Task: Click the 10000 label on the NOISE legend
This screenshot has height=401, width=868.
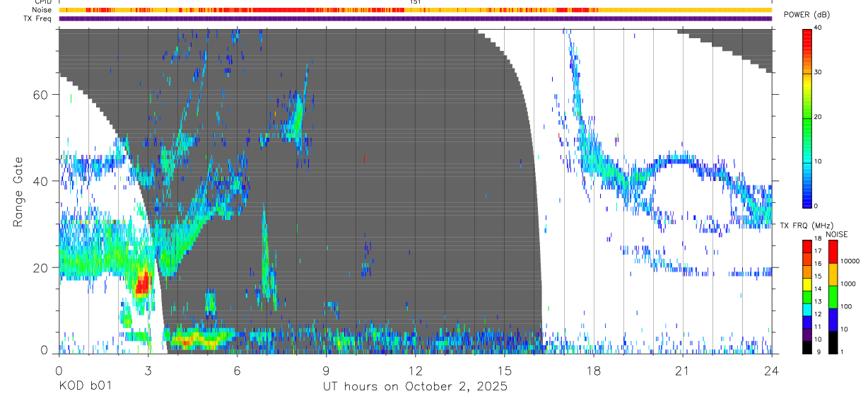Action: click(x=851, y=261)
